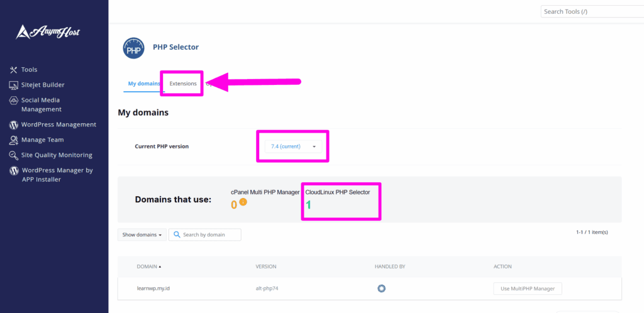Click the Manage Team people icon
The width and height of the screenshot is (644, 313).
coord(14,140)
